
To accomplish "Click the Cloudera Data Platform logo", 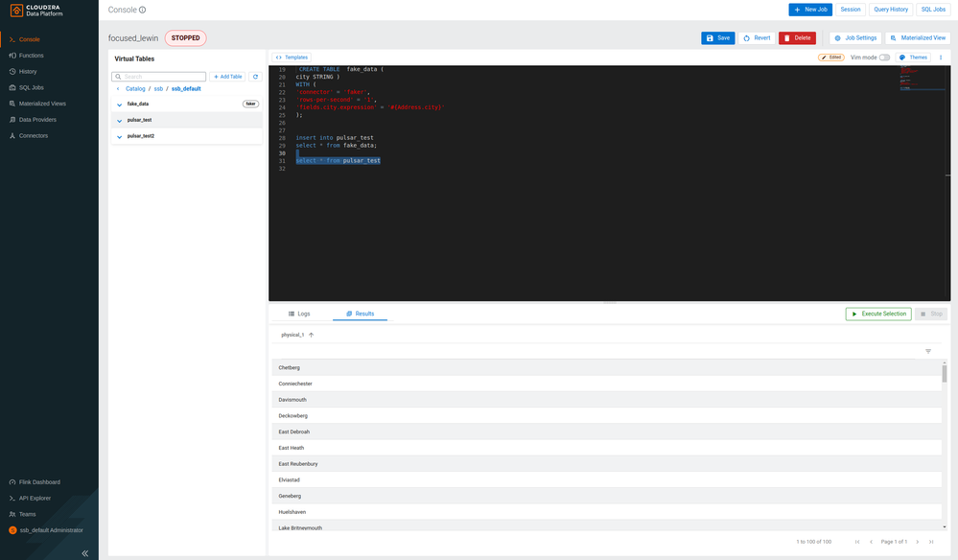I will [x=36, y=11].
